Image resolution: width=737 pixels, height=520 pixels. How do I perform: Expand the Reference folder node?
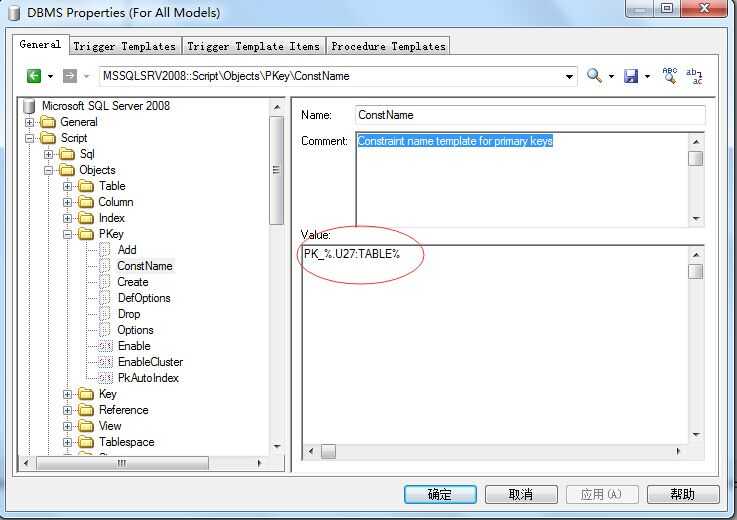point(67,410)
